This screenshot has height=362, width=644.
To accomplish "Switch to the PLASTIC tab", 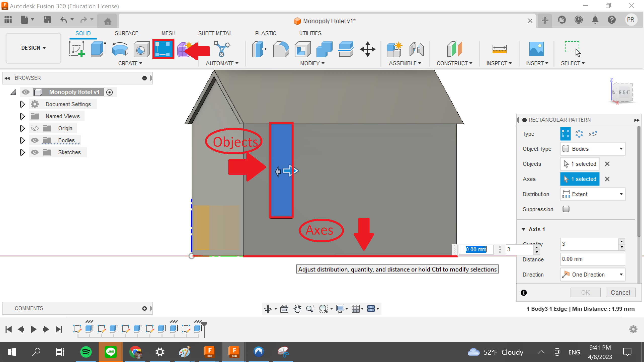I will click(265, 33).
